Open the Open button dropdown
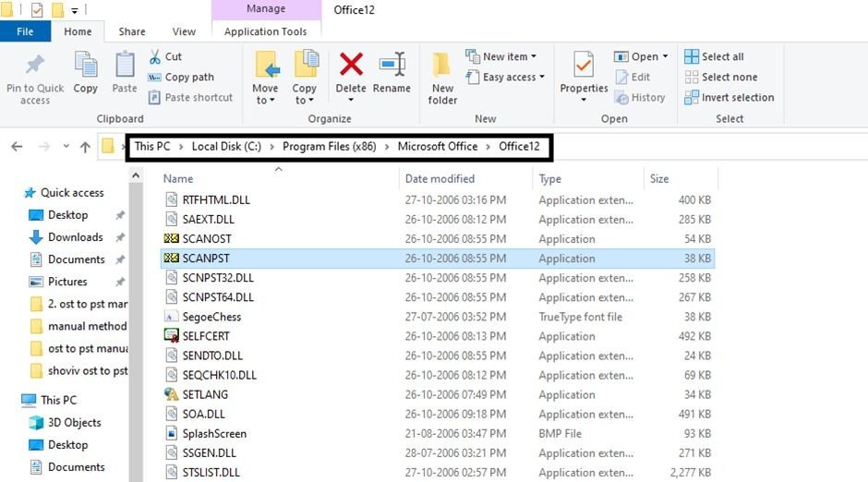The image size is (868, 482). click(x=665, y=56)
